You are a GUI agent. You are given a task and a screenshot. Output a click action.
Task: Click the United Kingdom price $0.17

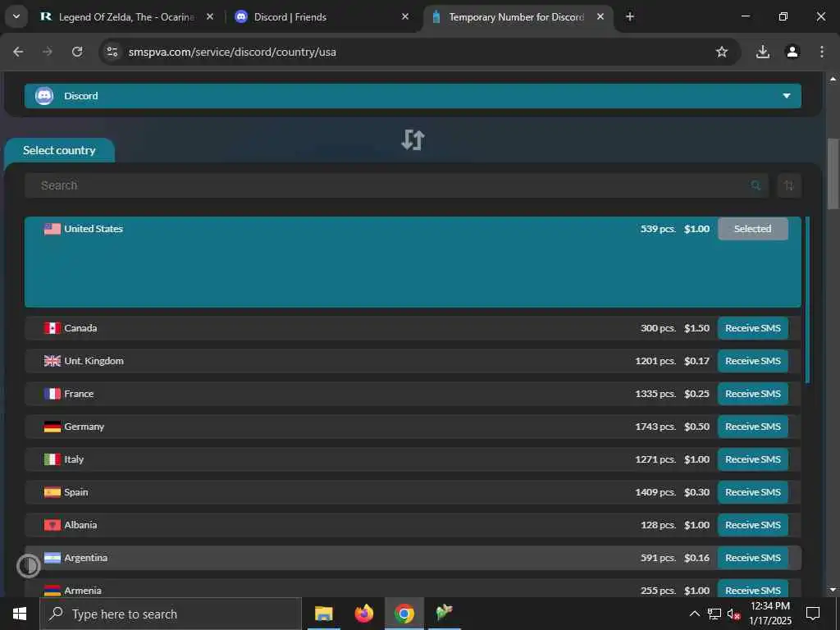(x=696, y=361)
